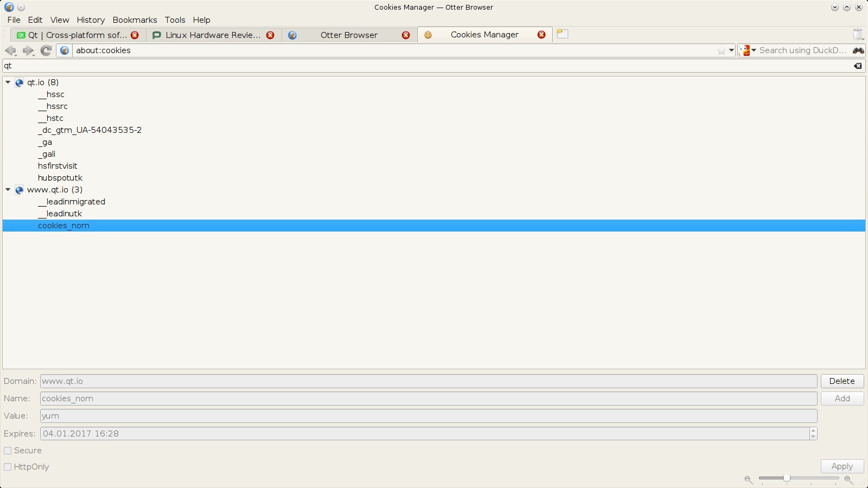Click the Otter window menu icon in title bar
The height and width of the screenshot is (488, 868).
9,8
